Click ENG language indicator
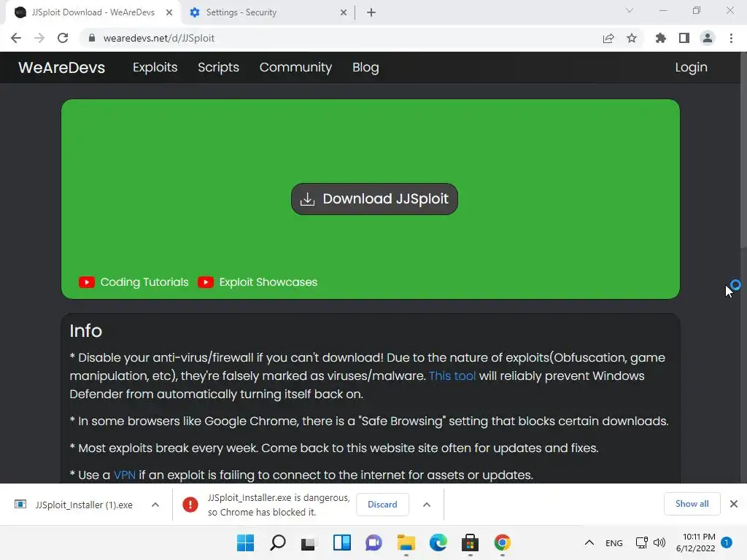This screenshot has height=560, width=747. [614, 542]
